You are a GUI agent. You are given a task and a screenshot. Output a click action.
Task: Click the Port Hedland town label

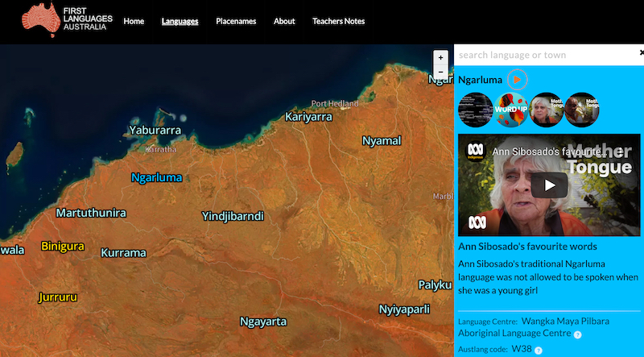[335, 104]
